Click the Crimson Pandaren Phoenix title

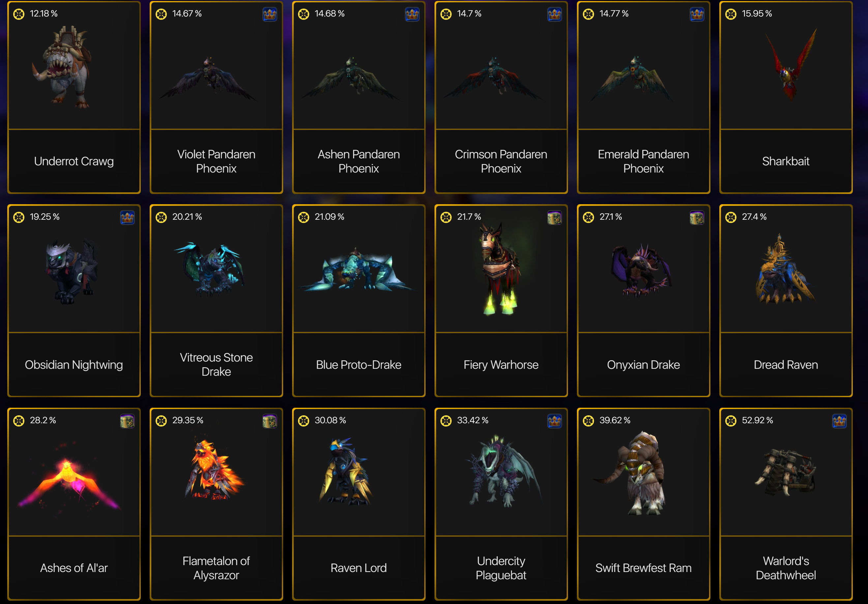pos(501,161)
